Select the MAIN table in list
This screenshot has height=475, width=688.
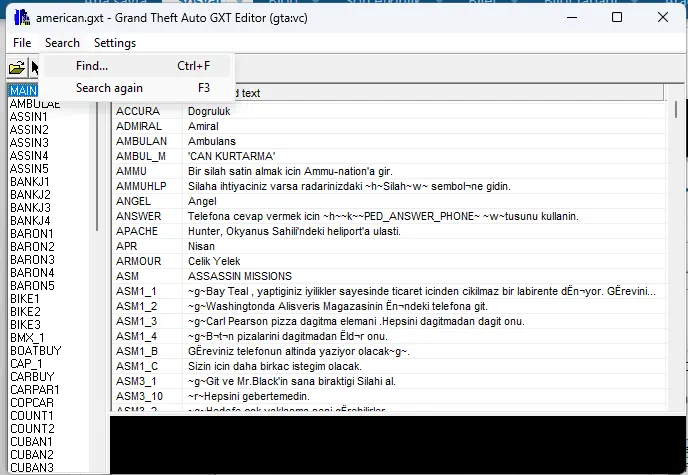point(23,91)
